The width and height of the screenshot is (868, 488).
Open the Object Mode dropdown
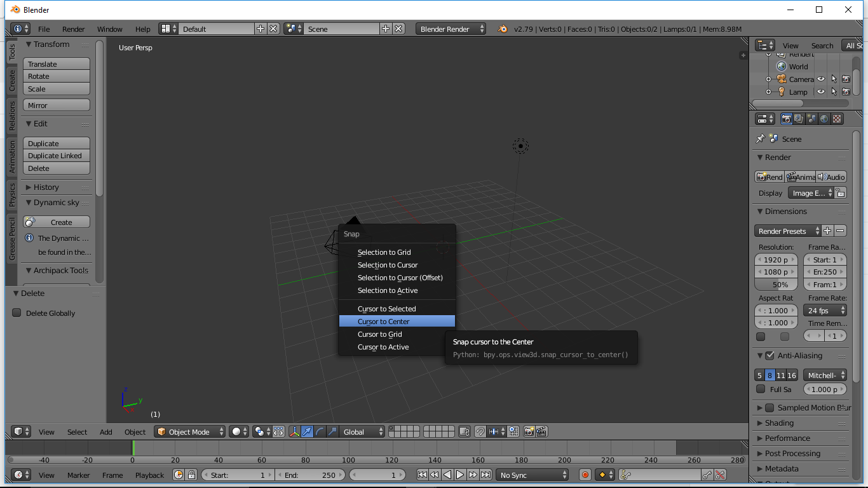click(189, 431)
